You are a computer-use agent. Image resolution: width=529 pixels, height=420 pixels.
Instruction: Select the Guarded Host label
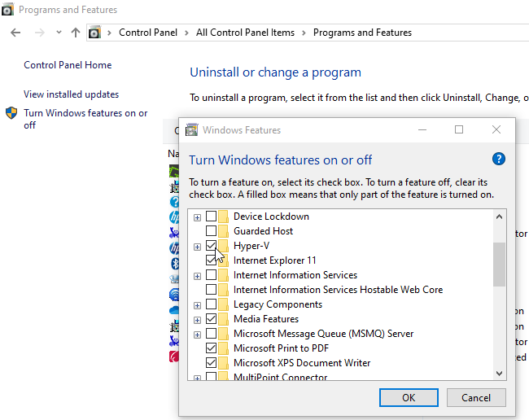pos(263,231)
